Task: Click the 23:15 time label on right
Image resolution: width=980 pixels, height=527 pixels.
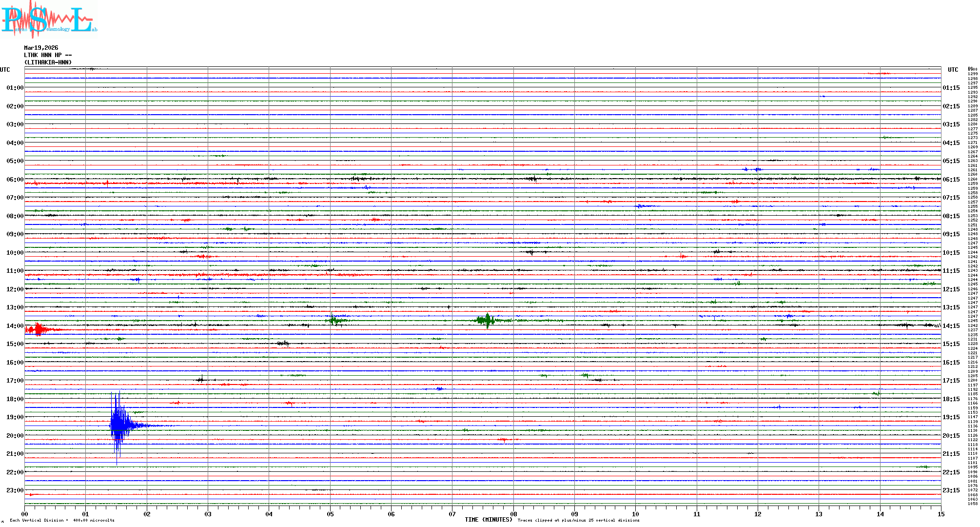Action: [951, 490]
